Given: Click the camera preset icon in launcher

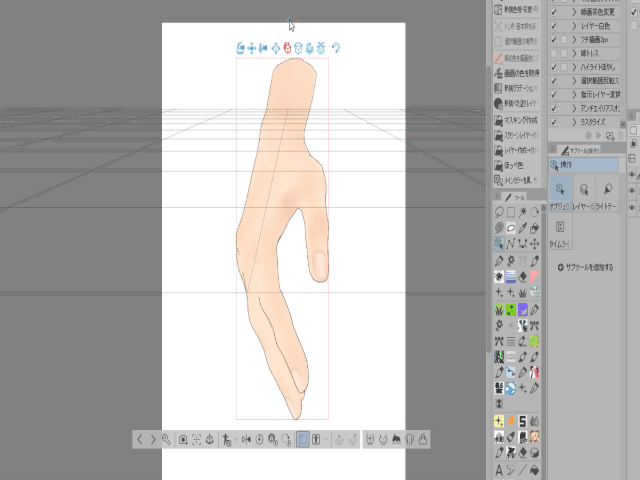Looking at the screenshot, I should [183, 440].
